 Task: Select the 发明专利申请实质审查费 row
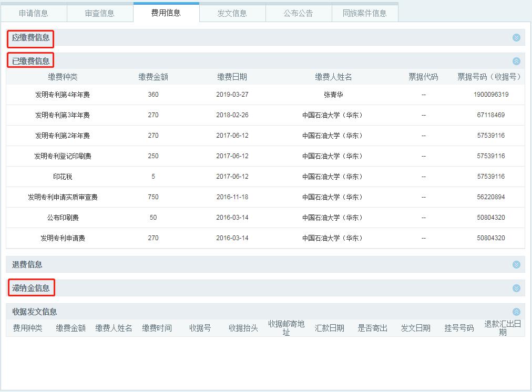click(x=265, y=197)
